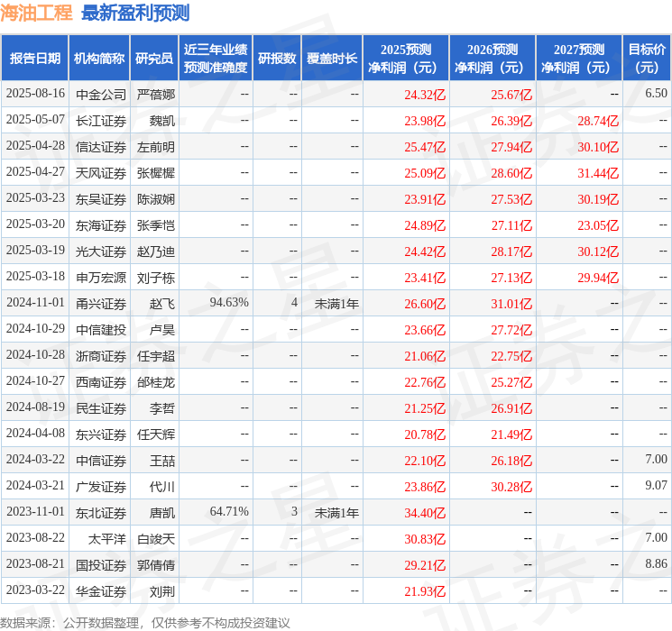Click the 研报数 column header
672x631 pixels.
click(277, 59)
